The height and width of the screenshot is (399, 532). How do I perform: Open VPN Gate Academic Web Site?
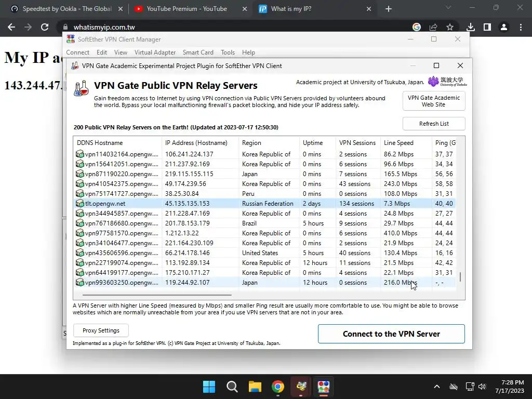434,101
